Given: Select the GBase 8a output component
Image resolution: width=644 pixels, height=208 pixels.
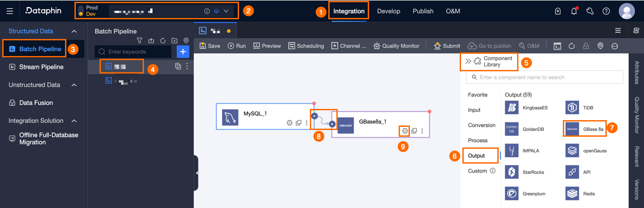Looking at the screenshot, I should coord(585,129).
